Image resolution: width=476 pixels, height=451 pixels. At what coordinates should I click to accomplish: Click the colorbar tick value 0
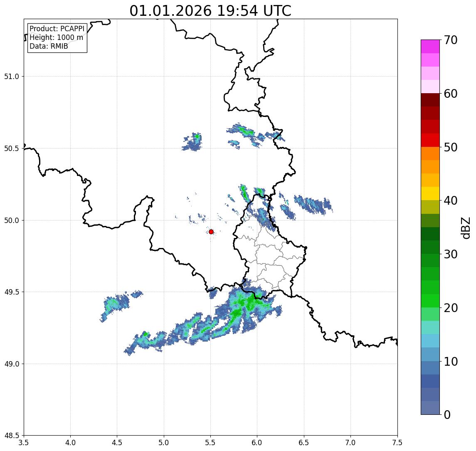447,414
